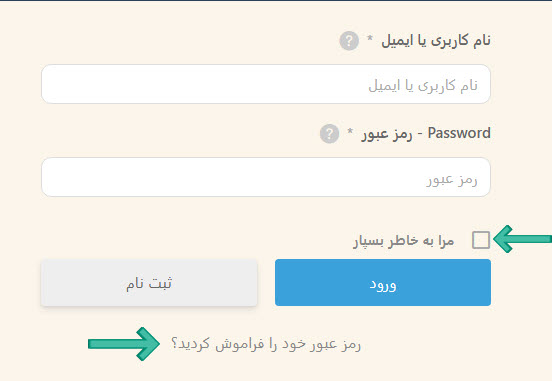Click the required asterisk next to password label
This screenshot has width=552, height=381.
click(350, 131)
